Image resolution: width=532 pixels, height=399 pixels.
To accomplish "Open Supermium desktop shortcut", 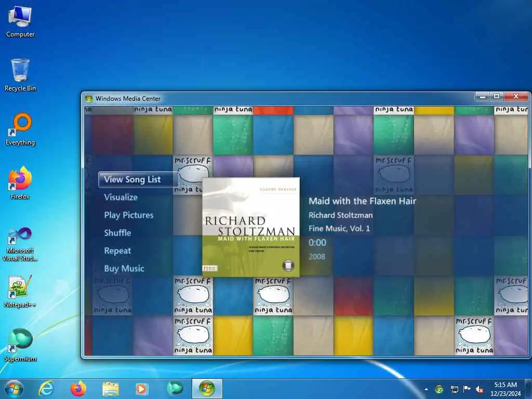I will pyautogui.click(x=20, y=345).
